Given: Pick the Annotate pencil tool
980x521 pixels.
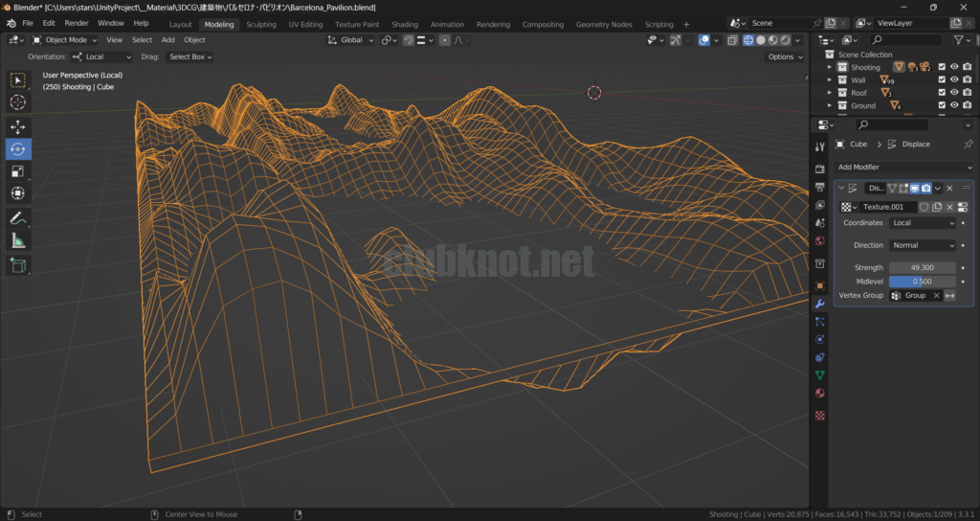Looking at the screenshot, I should [x=18, y=218].
